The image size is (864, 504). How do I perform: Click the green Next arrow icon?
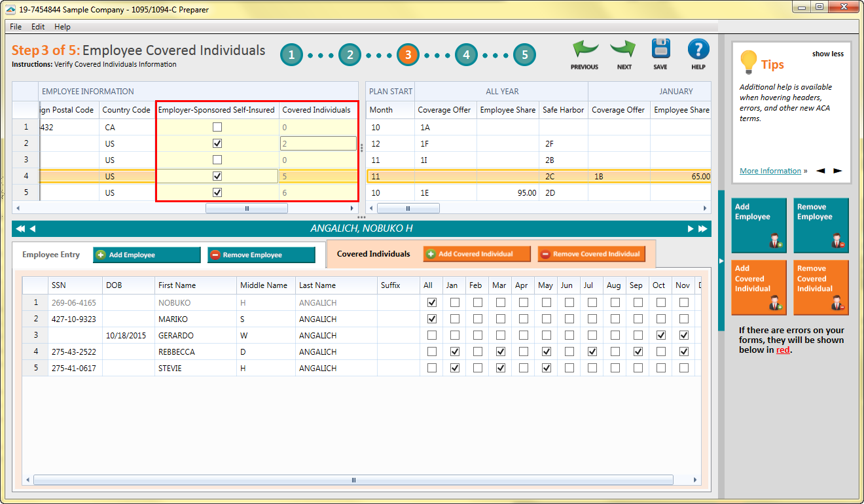coord(624,50)
